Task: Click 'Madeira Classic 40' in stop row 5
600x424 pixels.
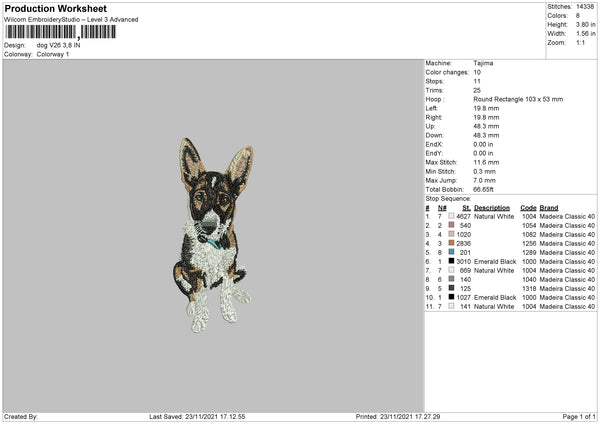Action: (567, 253)
